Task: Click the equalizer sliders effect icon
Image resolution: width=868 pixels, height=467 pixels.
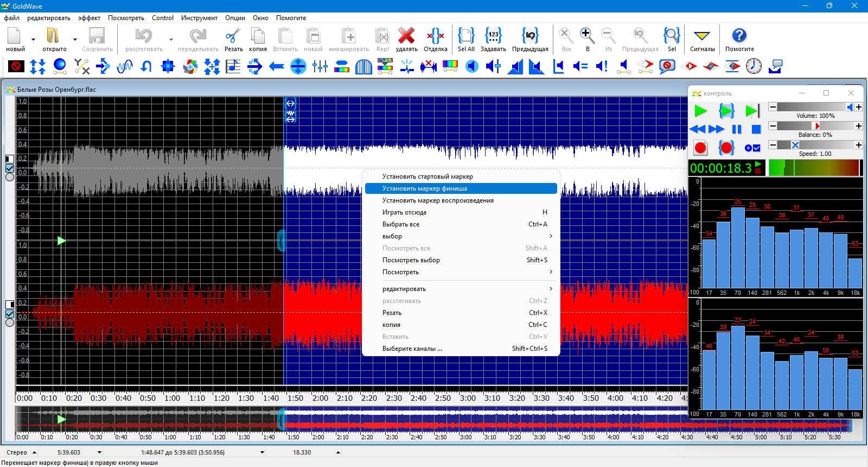Action: click(320, 66)
